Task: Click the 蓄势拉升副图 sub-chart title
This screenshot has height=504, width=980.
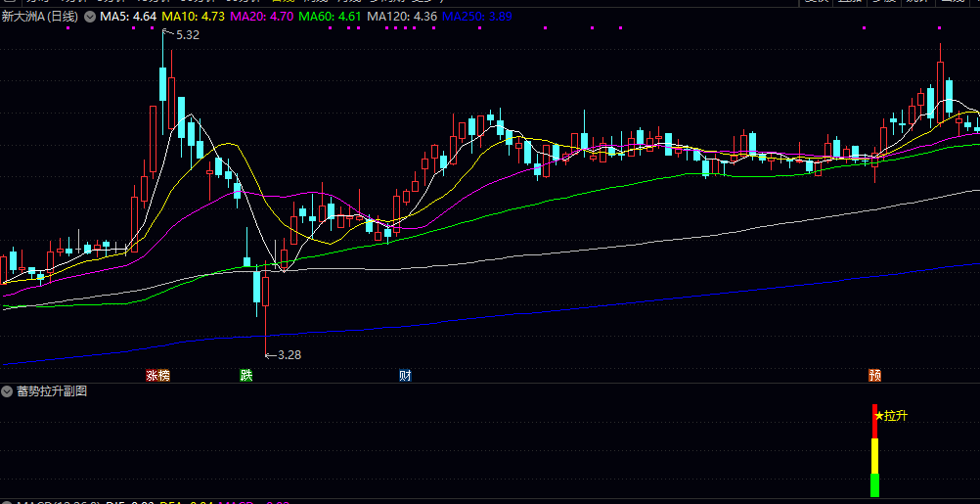Action: [x=52, y=392]
